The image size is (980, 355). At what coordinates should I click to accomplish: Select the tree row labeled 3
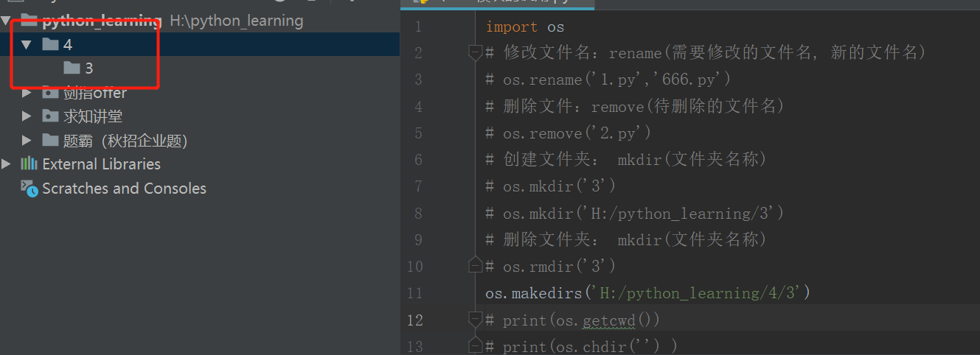200,68
